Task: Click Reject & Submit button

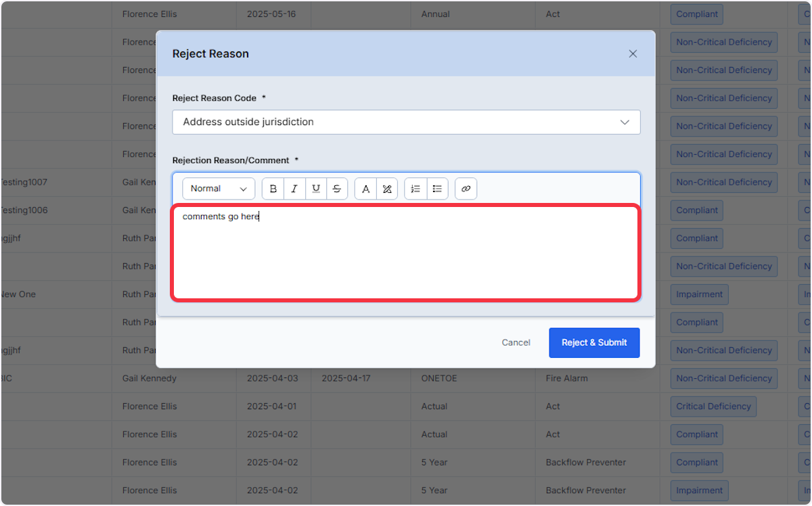Action: [x=594, y=343]
